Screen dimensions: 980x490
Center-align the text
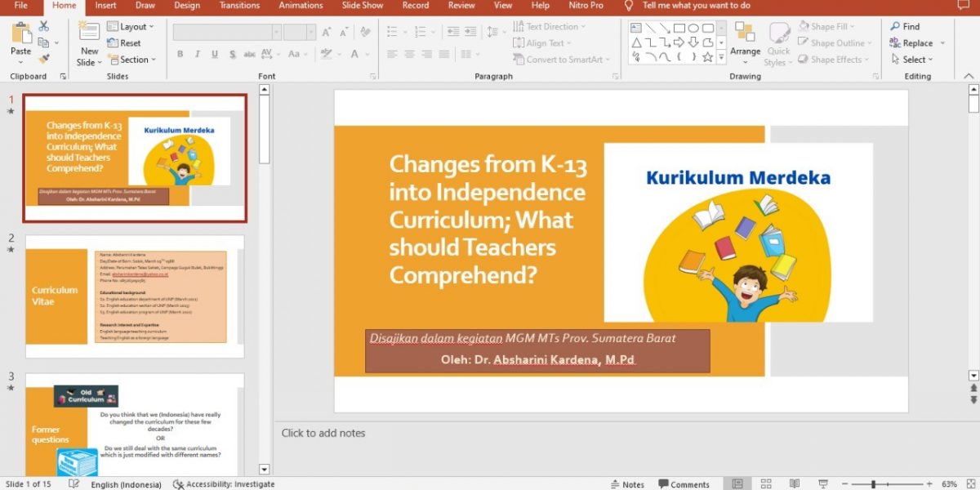pos(411,55)
